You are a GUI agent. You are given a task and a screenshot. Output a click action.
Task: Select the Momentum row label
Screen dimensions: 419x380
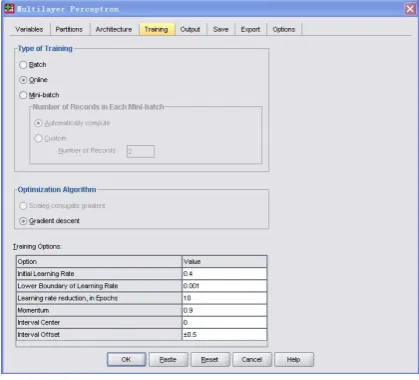pyautogui.click(x=99, y=310)
